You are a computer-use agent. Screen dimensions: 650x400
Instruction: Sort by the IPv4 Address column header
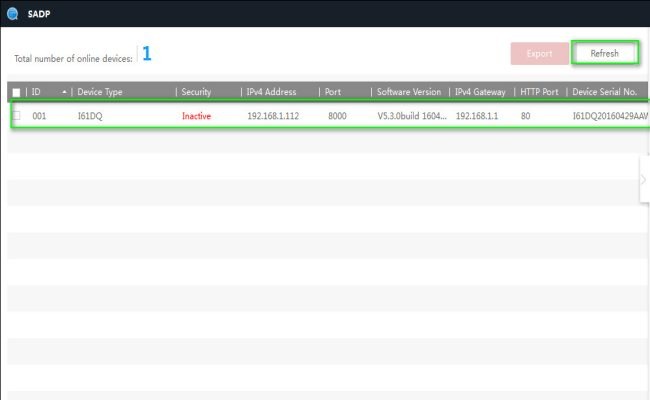point(271,92)
